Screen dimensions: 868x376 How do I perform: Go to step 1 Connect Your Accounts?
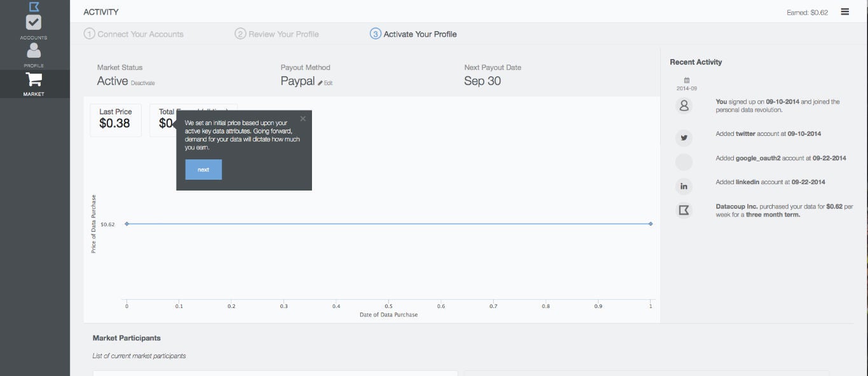click(x=134, y=34)
